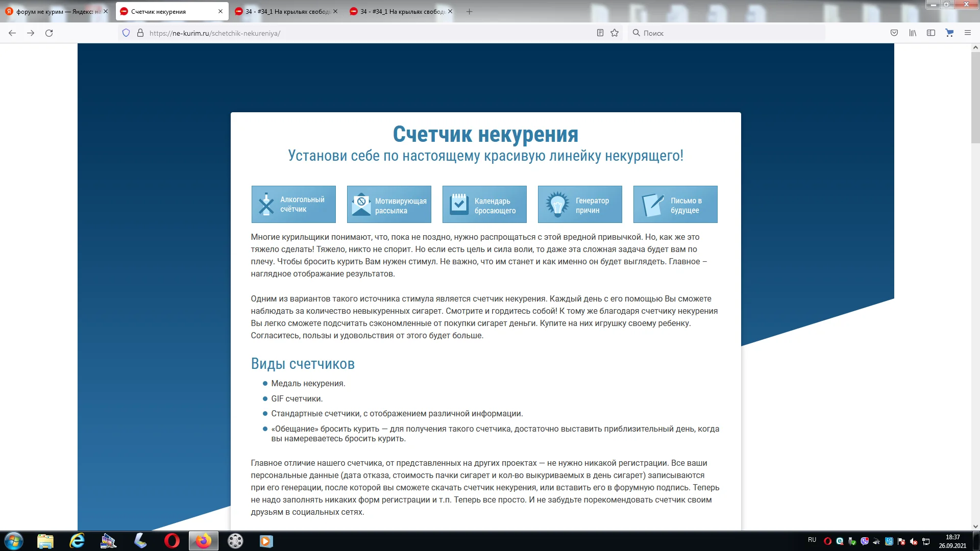Show the Library bookmarks icon
Viewport: 980px width, 551px height.
[913, 33]
